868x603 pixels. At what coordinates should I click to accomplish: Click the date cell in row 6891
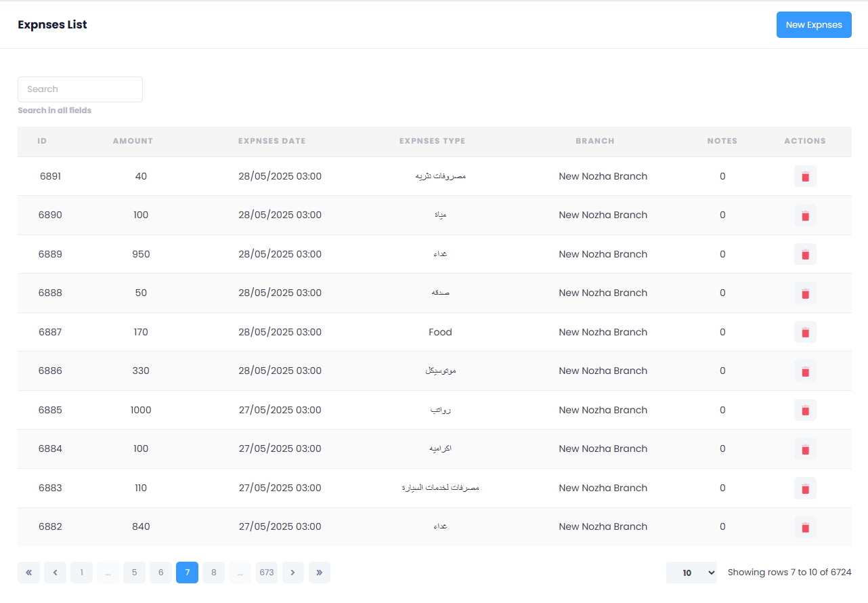pos(280,176)
